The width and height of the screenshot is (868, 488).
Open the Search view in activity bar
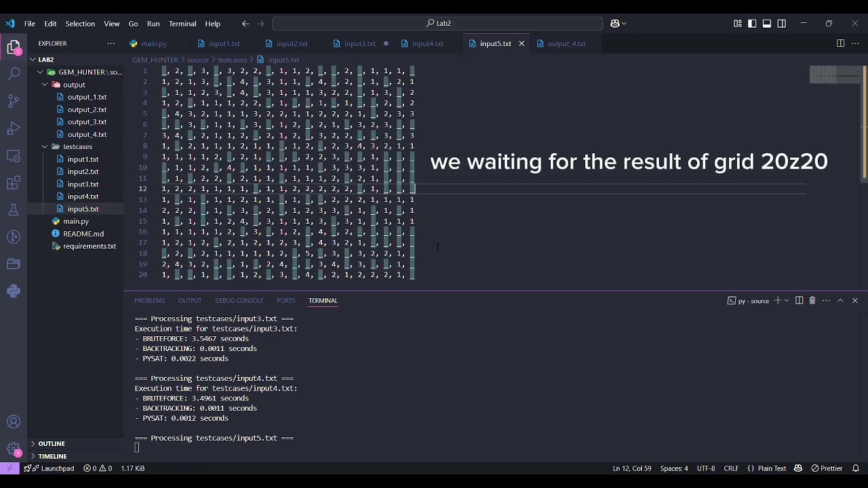coord(14,74)
